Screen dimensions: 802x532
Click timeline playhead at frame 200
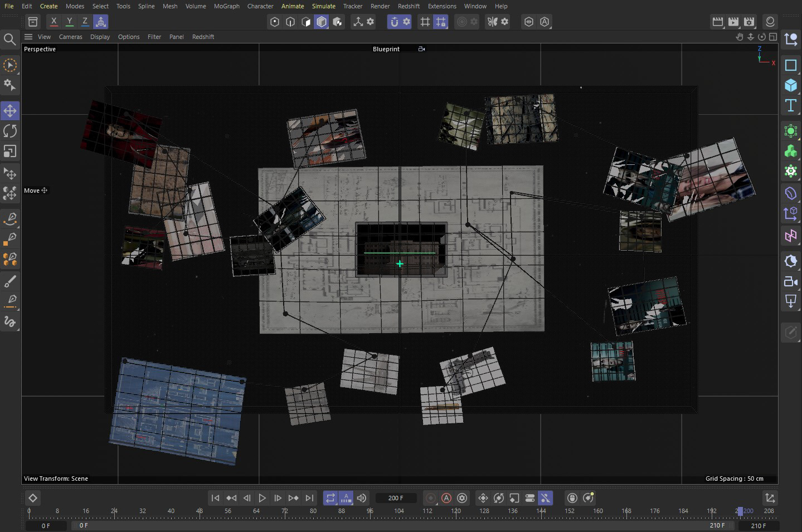(x=740, y=511)
